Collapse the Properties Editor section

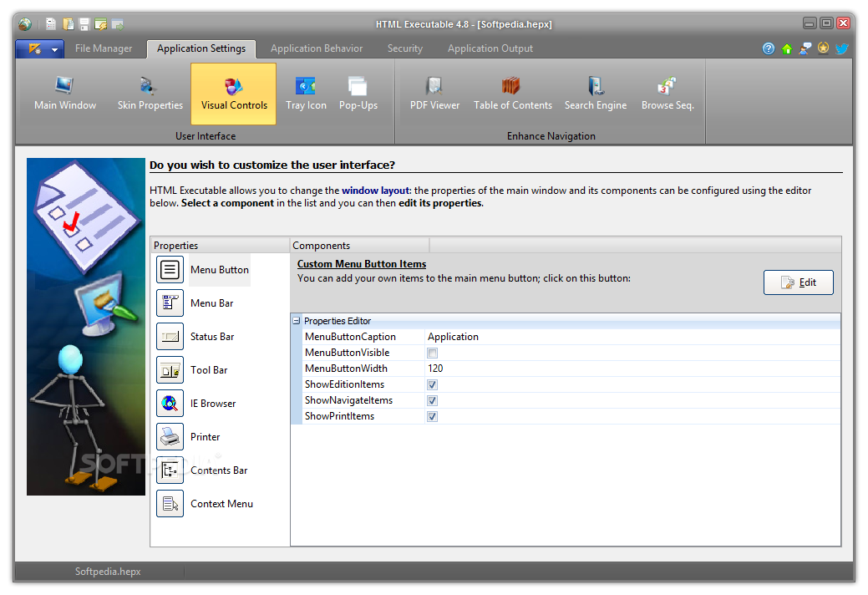tap(297, 320)
